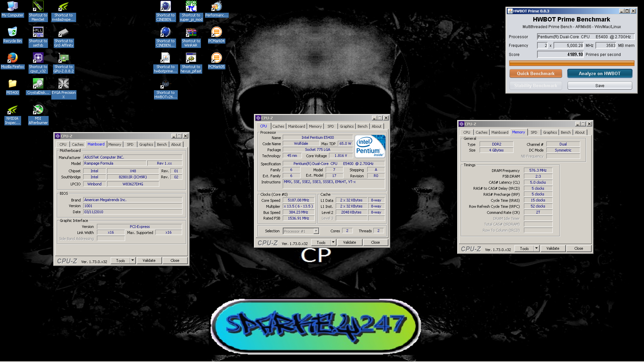Click the HWBOT Prime Frequency 5,000.28 field
644x362 pixels.
point(569,46)
